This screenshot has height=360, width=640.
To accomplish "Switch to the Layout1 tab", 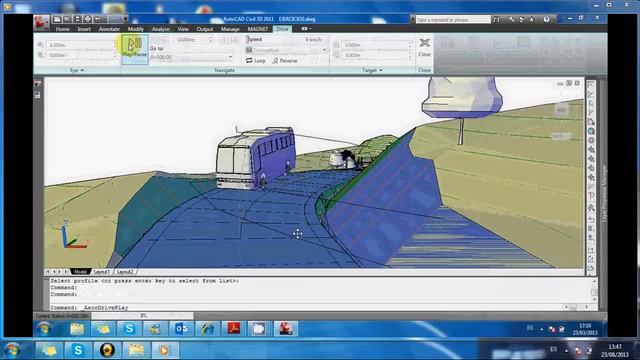I will pyautogui.click(x=102, y=272).
